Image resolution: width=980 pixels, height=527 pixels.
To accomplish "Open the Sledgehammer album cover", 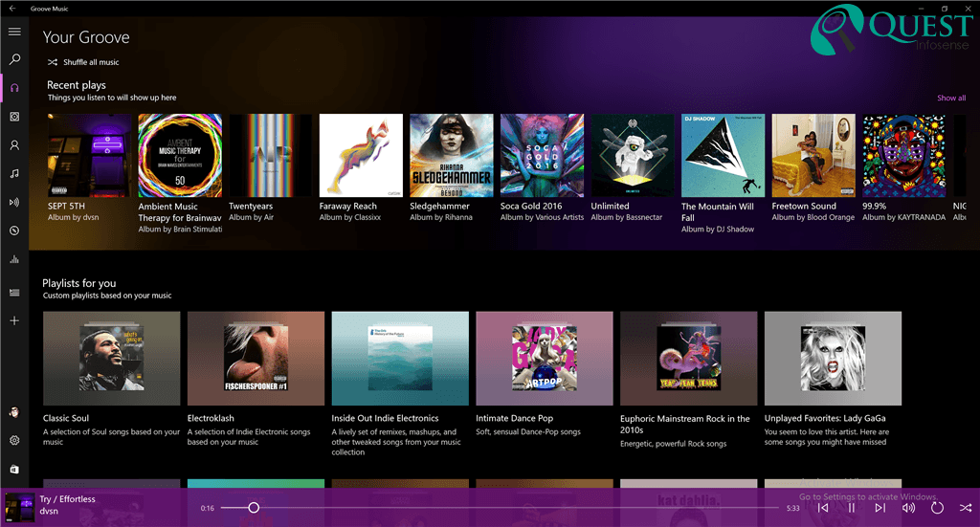I will (x=452, y=156).
